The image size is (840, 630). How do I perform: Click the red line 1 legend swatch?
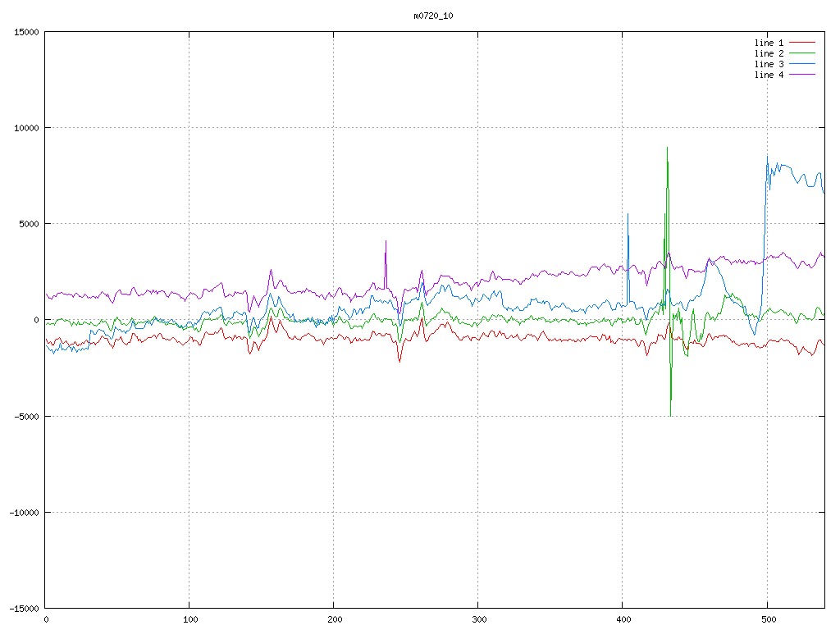point(803,43)
